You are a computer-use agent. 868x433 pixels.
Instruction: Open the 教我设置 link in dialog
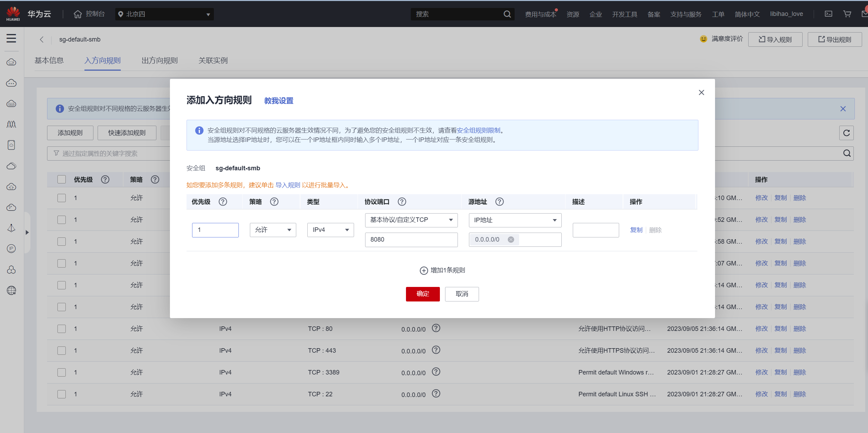[278, 100]
